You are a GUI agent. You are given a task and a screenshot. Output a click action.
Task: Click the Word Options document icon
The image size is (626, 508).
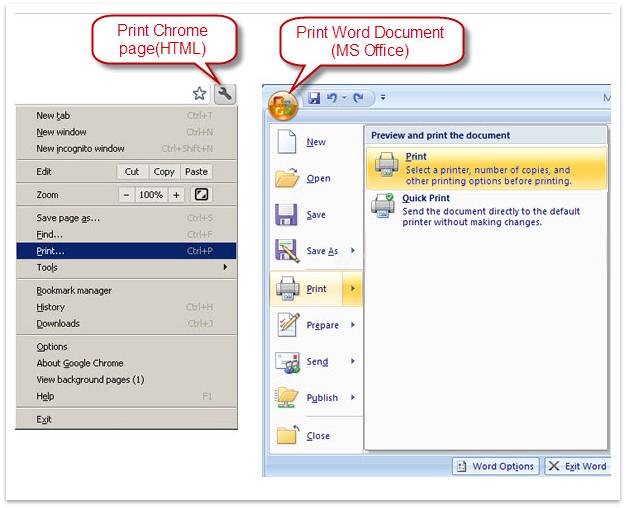click(x=461, y=466)
